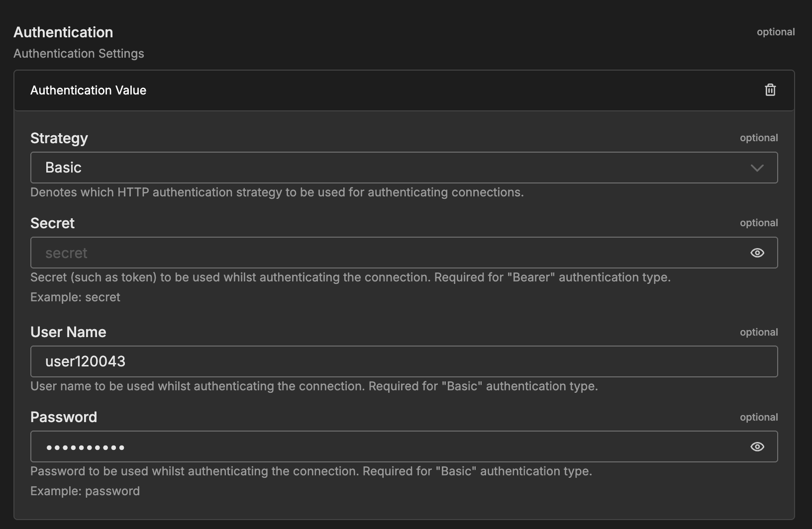Image resolution: width=812 pixels, height=529 pixels.
Task: Click the chevron arrow in the Strategy selector
Action: tap(757, 168)
